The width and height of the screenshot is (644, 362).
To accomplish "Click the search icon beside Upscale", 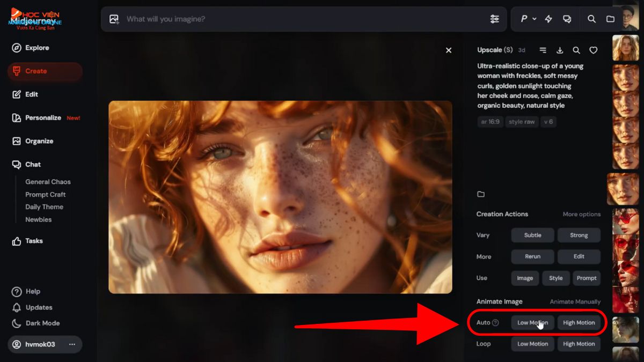I will [x=576, y=50].
